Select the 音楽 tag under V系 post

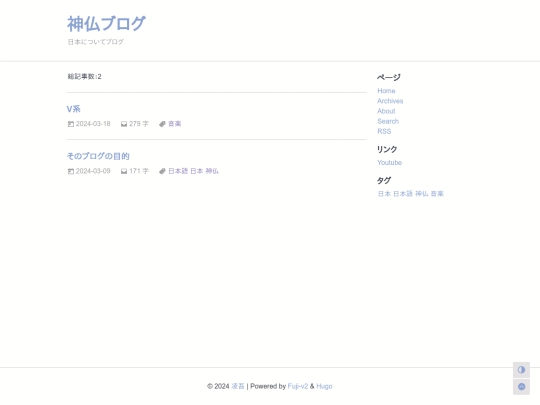[175, 124]
